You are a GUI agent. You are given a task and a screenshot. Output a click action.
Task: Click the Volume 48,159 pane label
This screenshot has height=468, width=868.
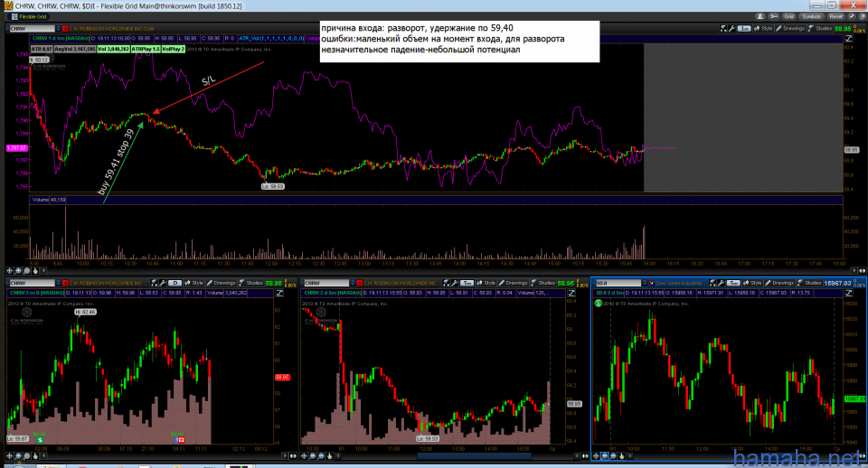pos(49,200)
